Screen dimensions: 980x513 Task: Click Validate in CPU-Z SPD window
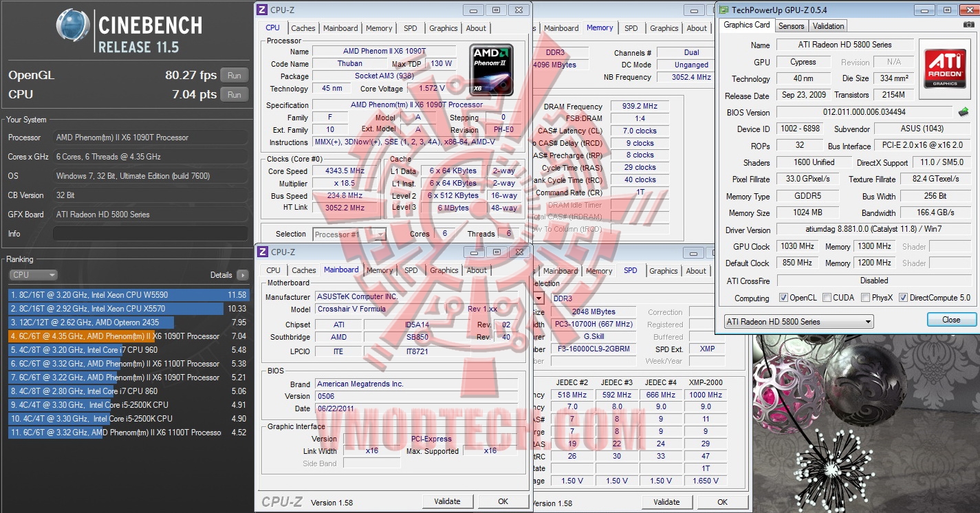coord(666,502)
